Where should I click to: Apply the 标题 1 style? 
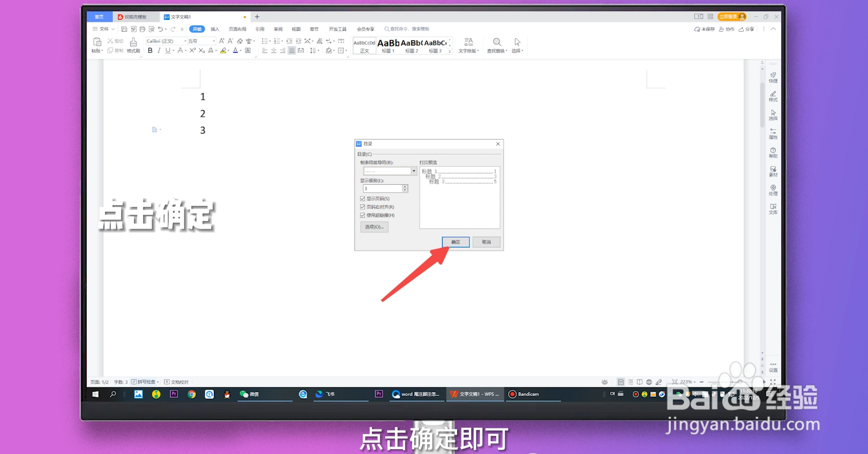tap(388, 46)
